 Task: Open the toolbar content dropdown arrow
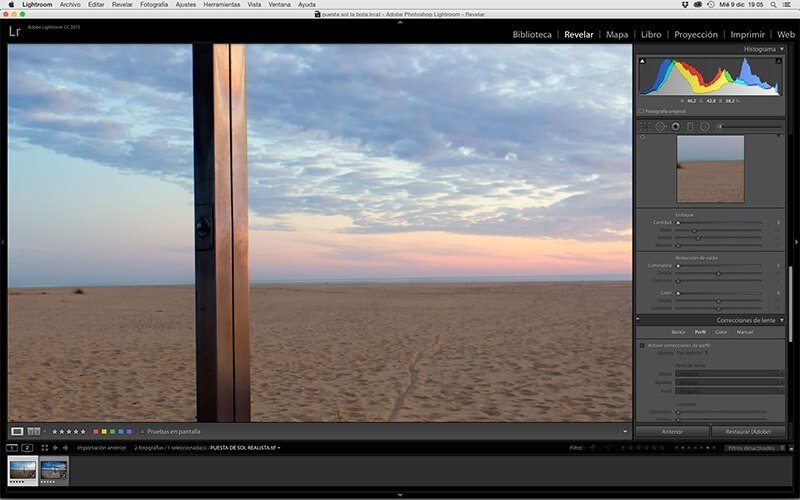(x=625, y=432)
